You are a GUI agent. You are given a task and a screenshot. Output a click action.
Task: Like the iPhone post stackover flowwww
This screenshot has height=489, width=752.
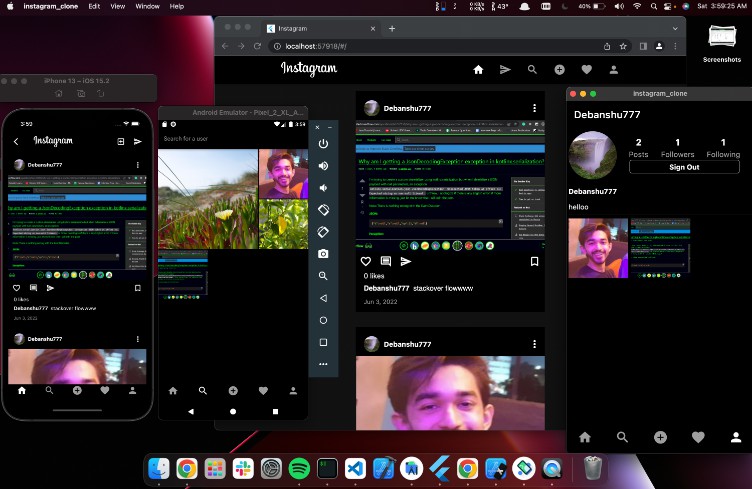click(x=17, y=288)
